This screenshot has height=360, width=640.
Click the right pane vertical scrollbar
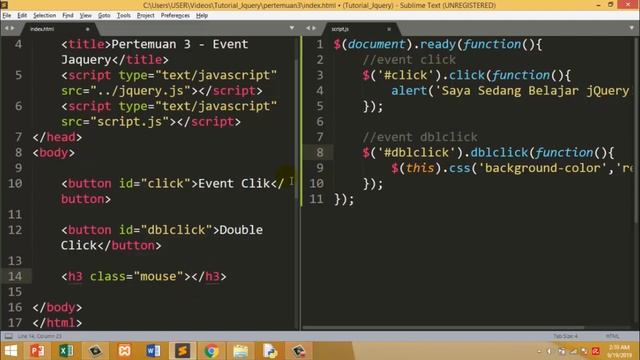pos(637,130)
